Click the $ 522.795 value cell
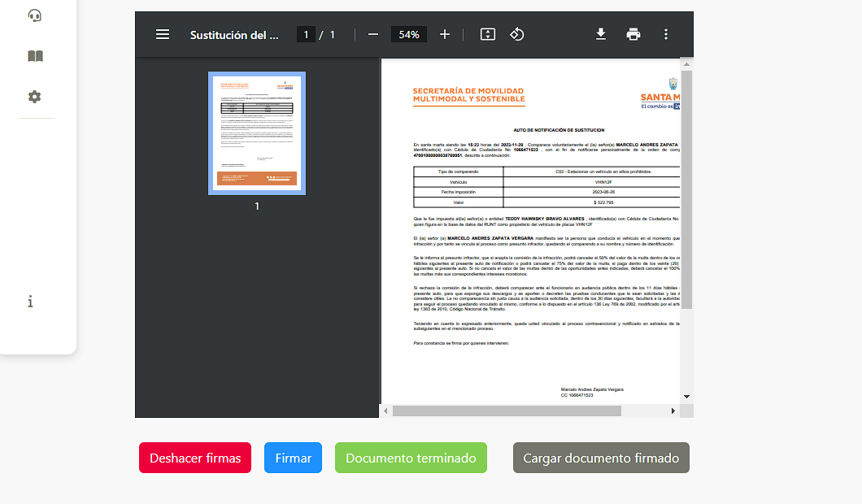The width and height of the screenshot is (862, 504). click(603, 202)
